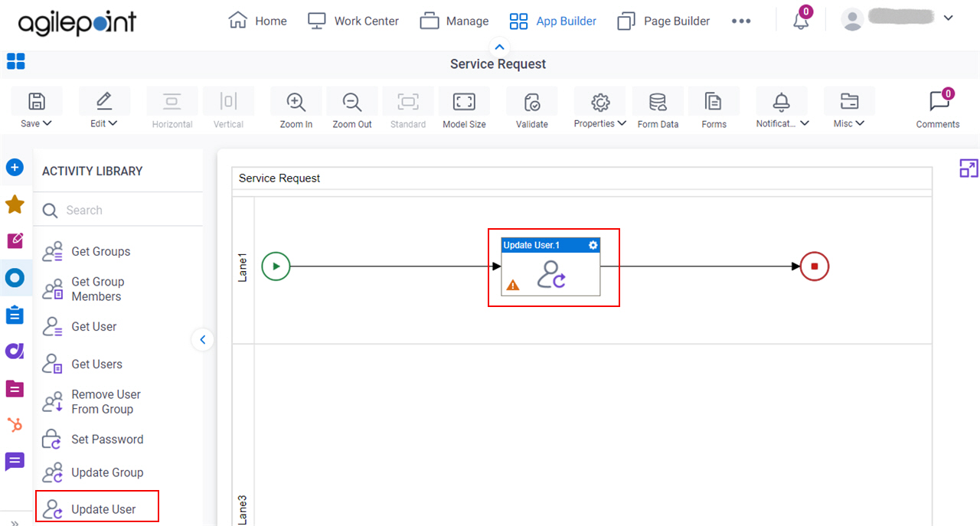The height and width of the screenshot is (526, 980).
Task: Open Form Data
Action: [658, 109]
